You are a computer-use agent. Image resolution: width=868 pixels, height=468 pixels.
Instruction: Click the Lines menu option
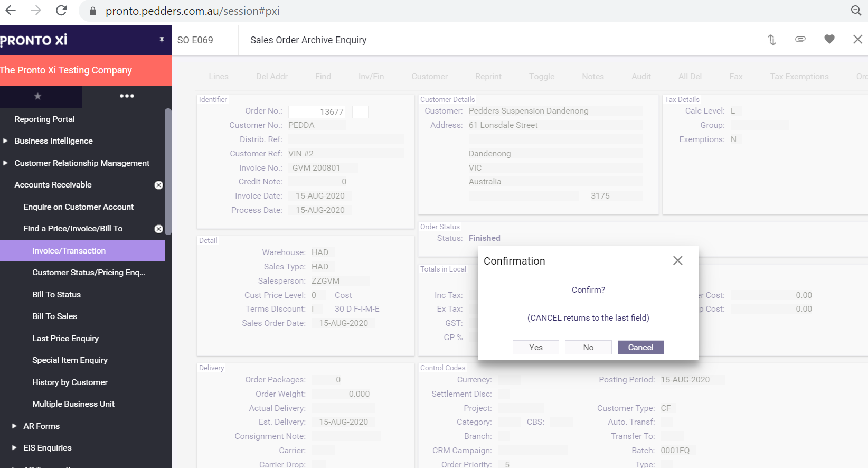tap(219, 77)
